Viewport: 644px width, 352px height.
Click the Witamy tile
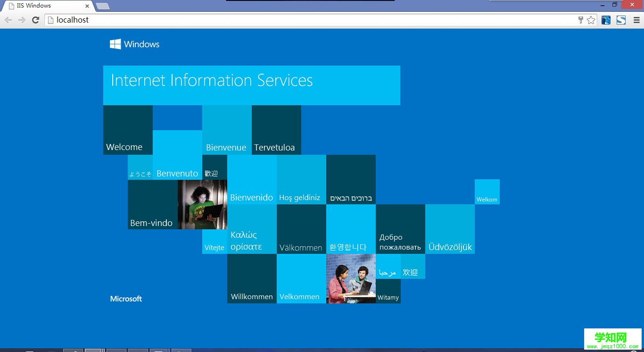coord(388,291)
